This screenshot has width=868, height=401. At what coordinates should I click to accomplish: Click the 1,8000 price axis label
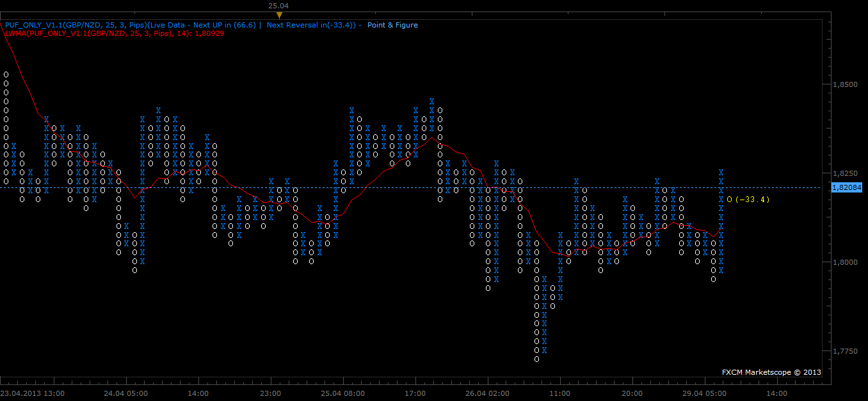(844, 262)
